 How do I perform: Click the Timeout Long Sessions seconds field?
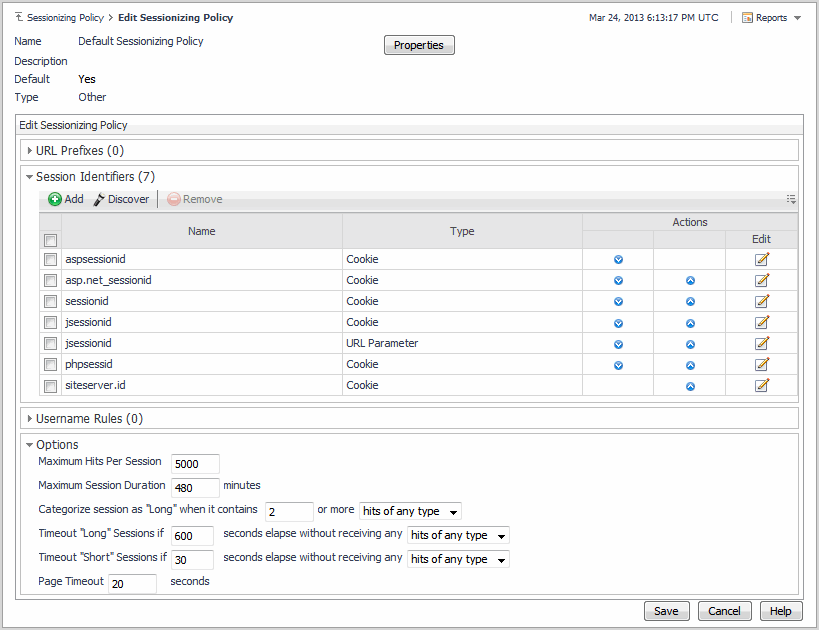192,536
